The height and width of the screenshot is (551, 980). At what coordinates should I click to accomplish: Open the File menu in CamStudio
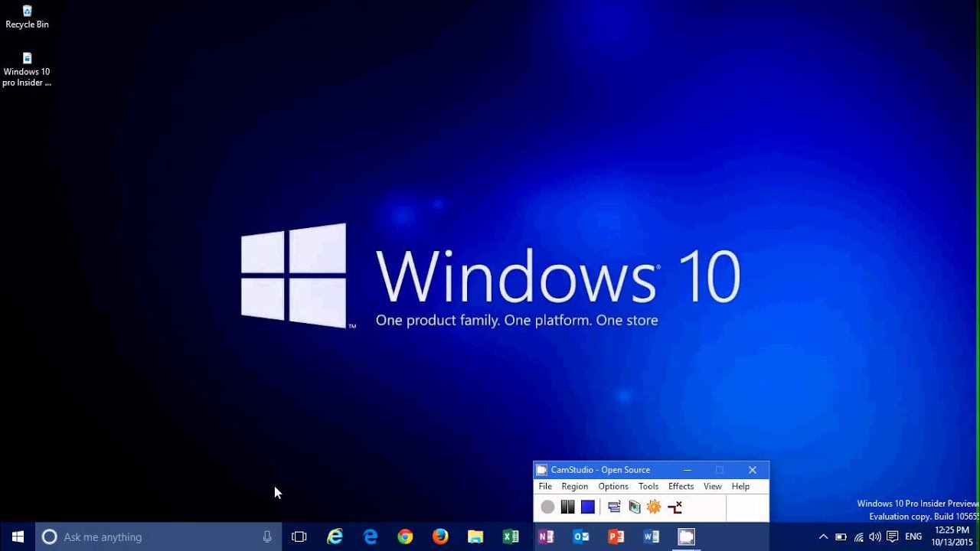coord(545,487)
